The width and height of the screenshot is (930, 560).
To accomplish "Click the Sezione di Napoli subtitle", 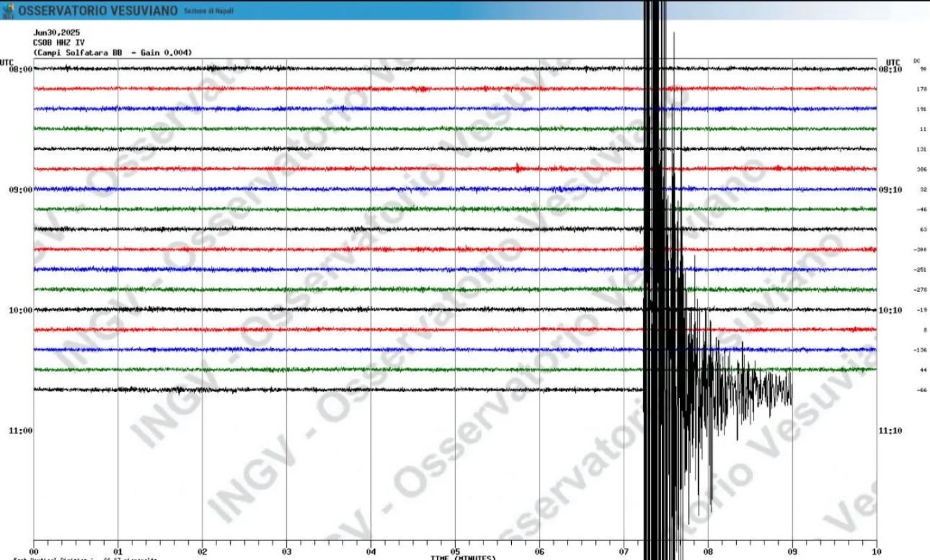I will (x=208, y=12).
